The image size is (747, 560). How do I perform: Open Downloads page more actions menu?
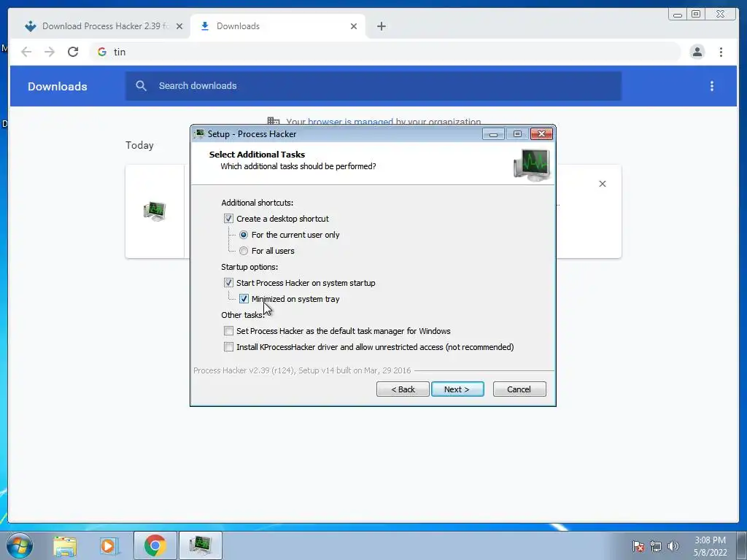click(x=712, y=86)
